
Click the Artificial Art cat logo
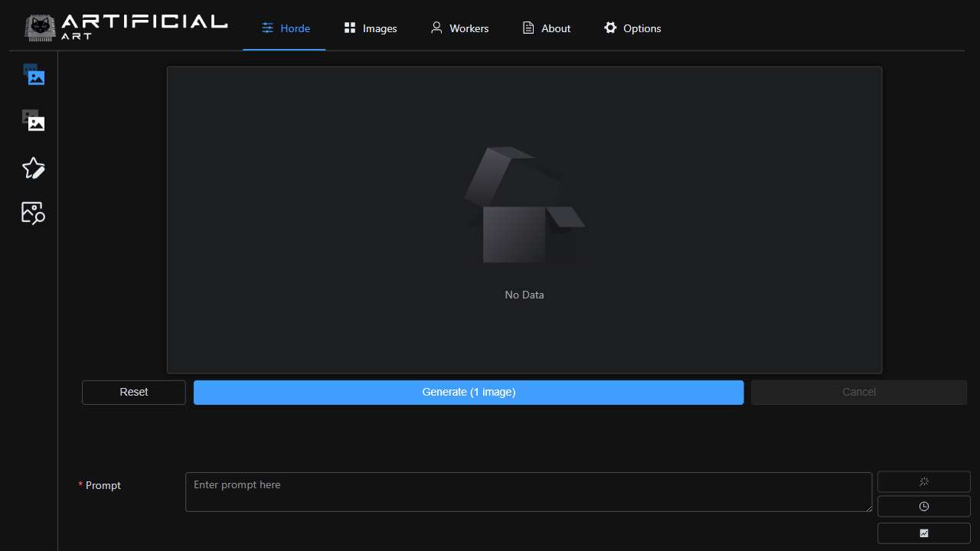tap(39, 28)
